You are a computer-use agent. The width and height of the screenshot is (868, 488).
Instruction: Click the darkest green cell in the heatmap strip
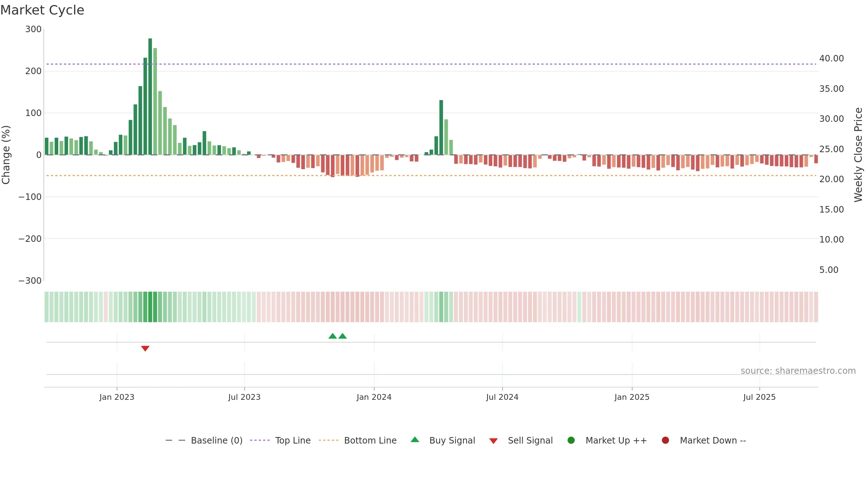[x=150, y=307]
